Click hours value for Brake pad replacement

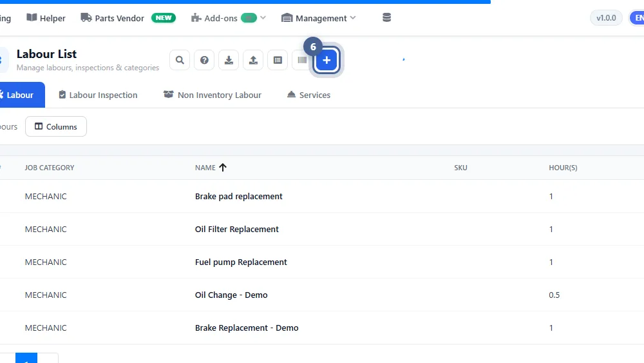(x=551, y=197)
